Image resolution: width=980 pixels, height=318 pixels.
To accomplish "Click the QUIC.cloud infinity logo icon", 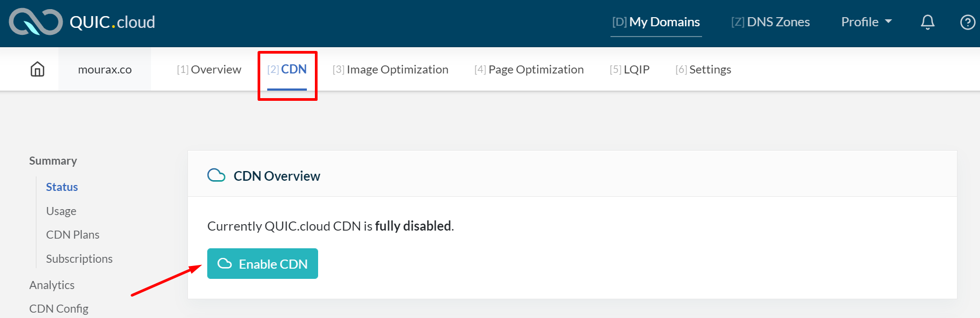I will click(x=36, y=22).
